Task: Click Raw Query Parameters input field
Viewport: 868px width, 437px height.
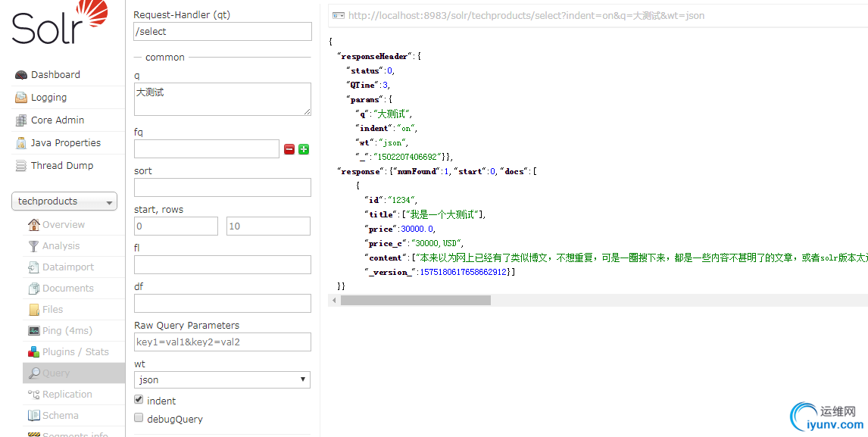Action: pyautogui.click(x=223, y=342)
